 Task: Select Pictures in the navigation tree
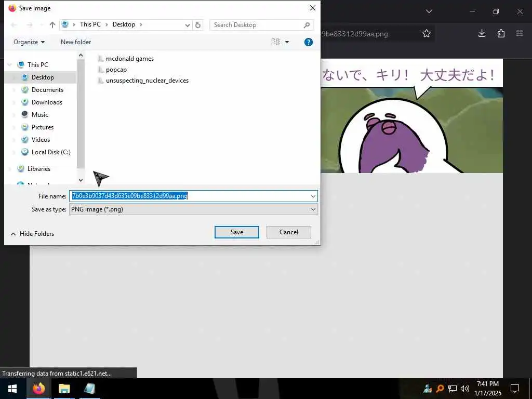click(43, 127)
